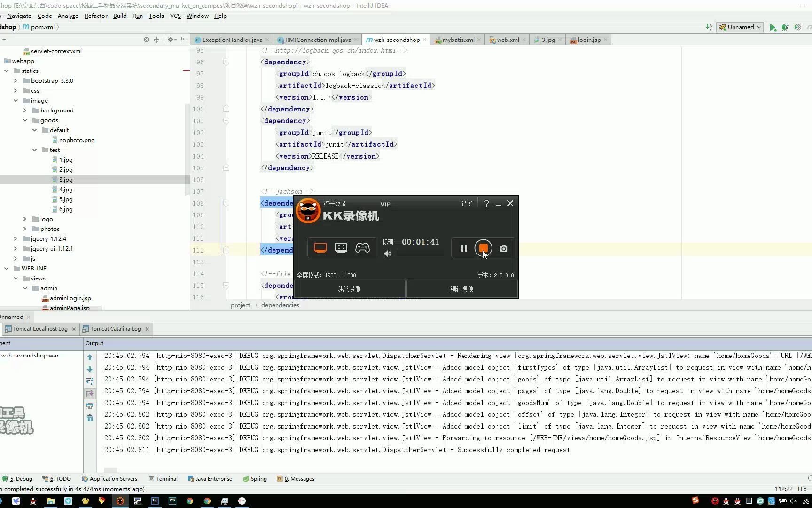Fold the dependency block at line 101

tap(226, 121)
